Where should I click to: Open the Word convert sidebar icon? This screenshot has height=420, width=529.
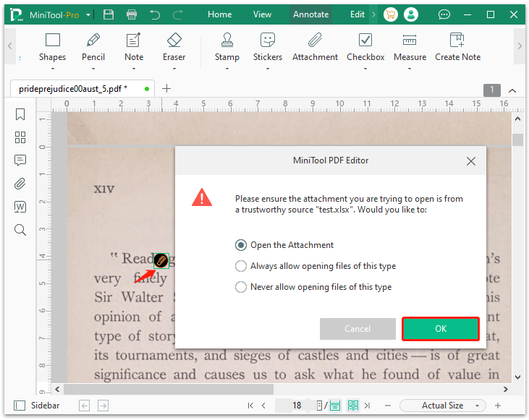tap(20, 207)
